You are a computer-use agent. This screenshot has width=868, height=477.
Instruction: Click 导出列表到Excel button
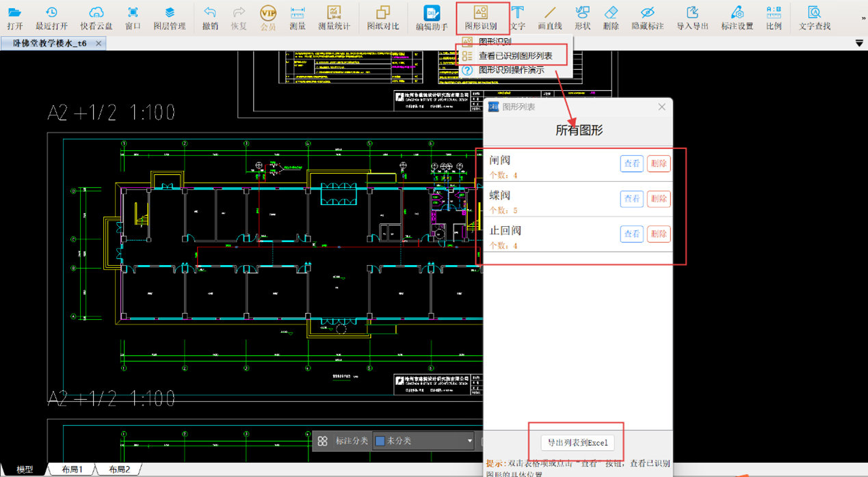[x=577, y=443]
